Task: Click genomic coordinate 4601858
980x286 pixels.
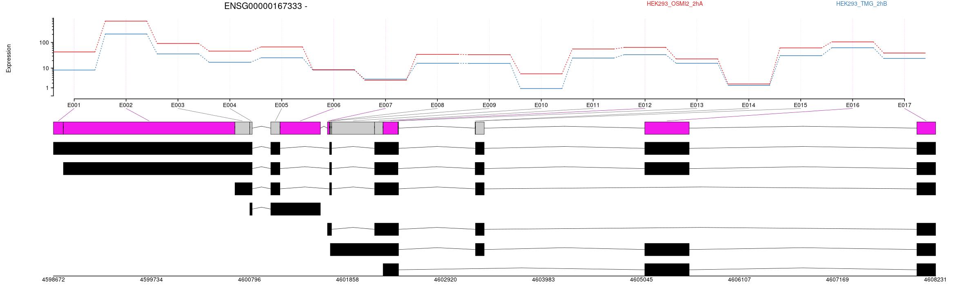Action: (x=347, y=280)
